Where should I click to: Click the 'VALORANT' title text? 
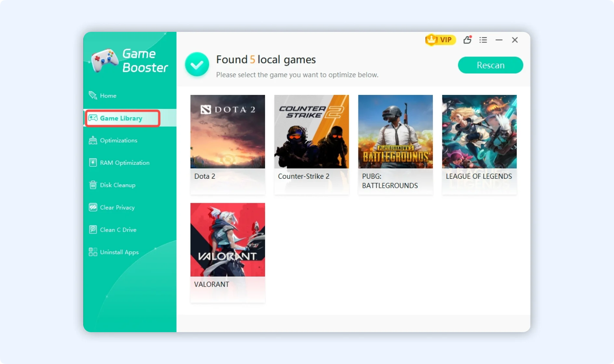point(211,284)
